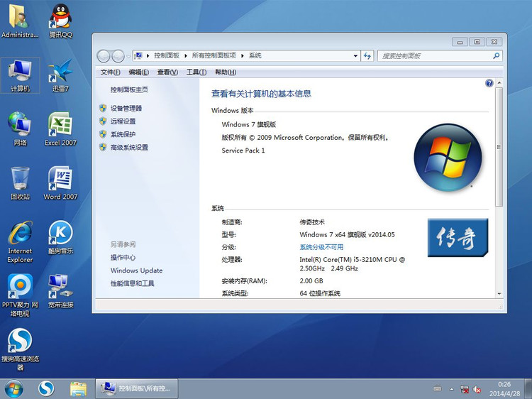Open the 迅雷7 desktop shortcut
532x399 pixels.
pyautogui.click(x=60, y=75)
